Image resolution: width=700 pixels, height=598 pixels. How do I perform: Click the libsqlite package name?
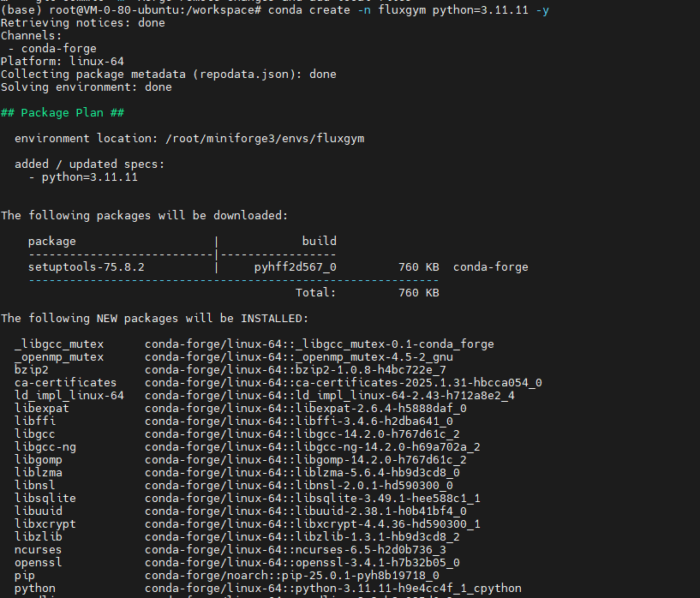pos(45,498)
